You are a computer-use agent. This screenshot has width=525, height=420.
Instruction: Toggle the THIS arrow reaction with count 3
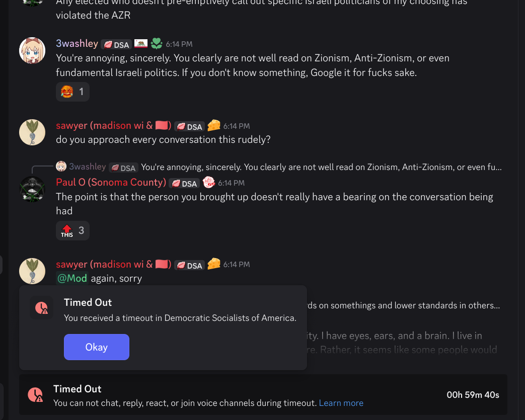72,230
